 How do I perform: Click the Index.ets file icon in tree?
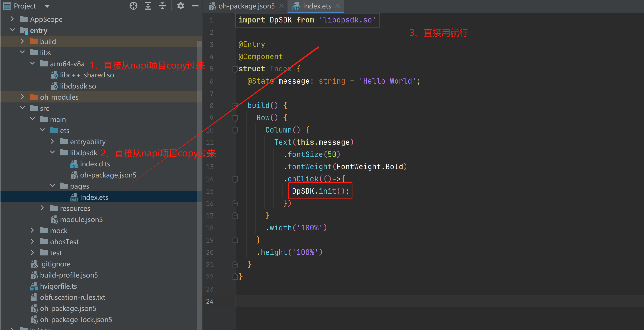(74, 197)
